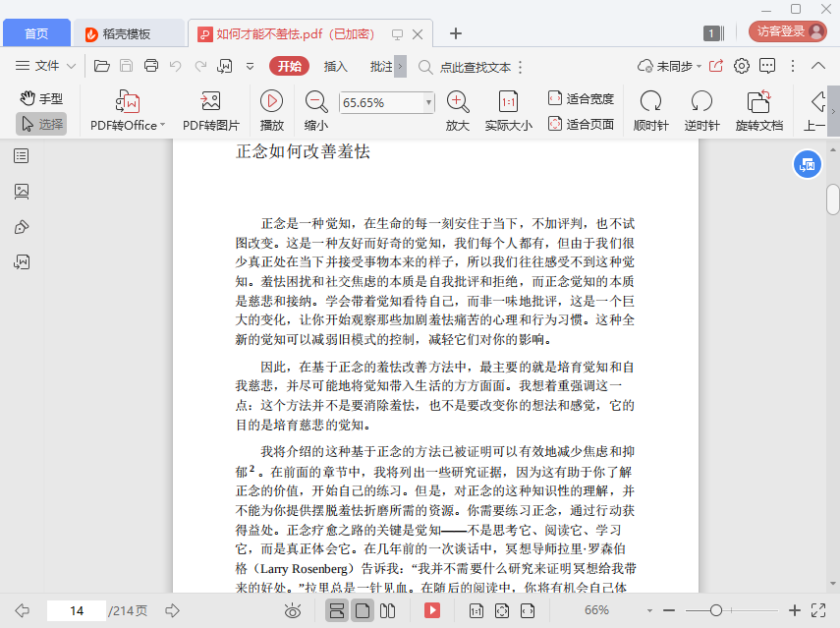
Task: Click the PDF转Office conversion icon
Action: pyautogui.click(x=128, y=101)
